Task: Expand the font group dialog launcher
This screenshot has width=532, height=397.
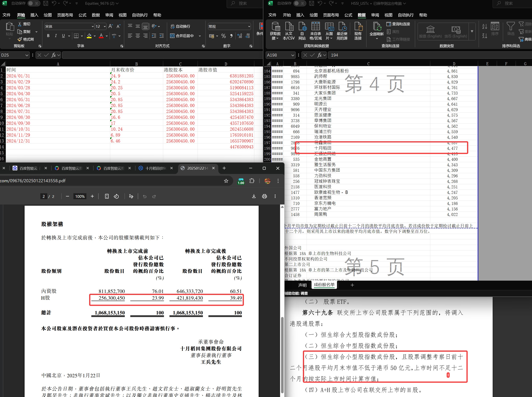Action: (x=122, y=46)
